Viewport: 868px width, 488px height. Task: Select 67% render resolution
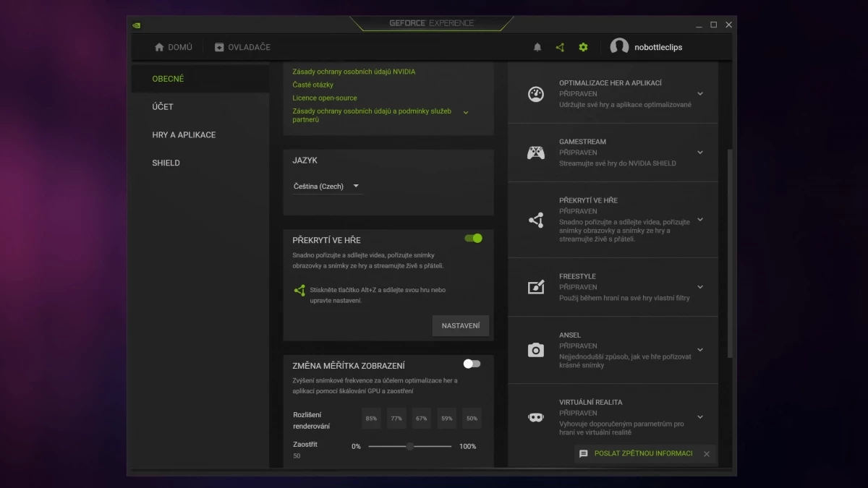pyautogui.click(x=422, y=419)
